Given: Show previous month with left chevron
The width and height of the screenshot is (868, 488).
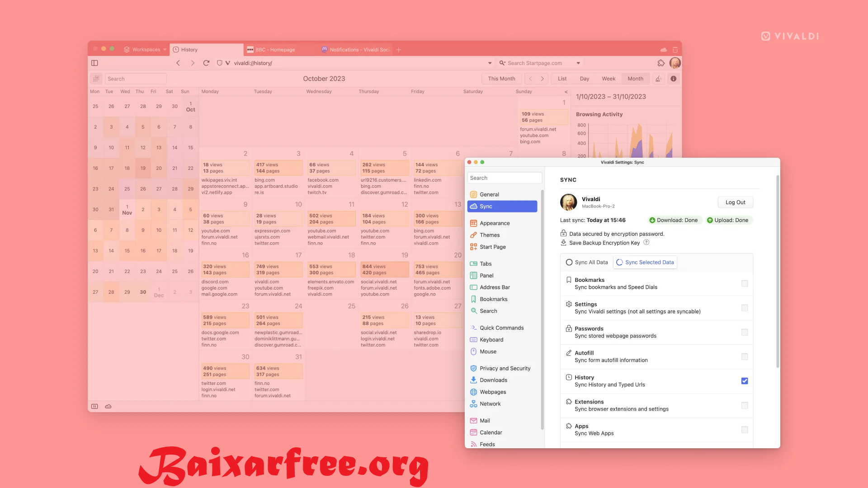Looking at the screenshot, I should tap(531, 79).
